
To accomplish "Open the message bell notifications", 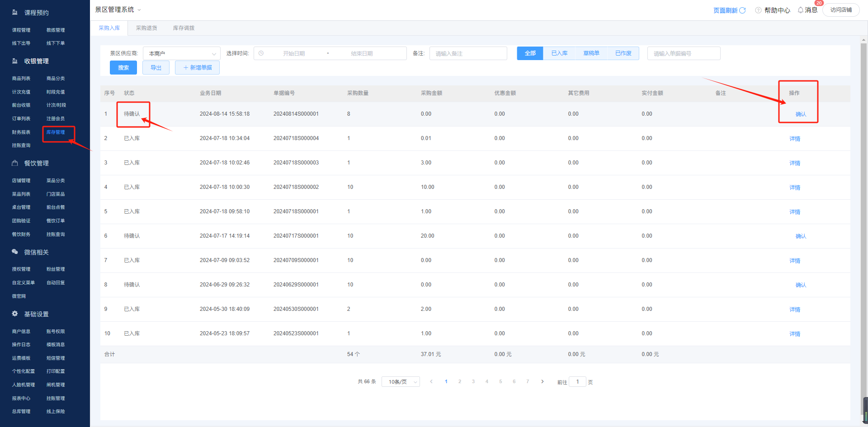I will point(801,10).
